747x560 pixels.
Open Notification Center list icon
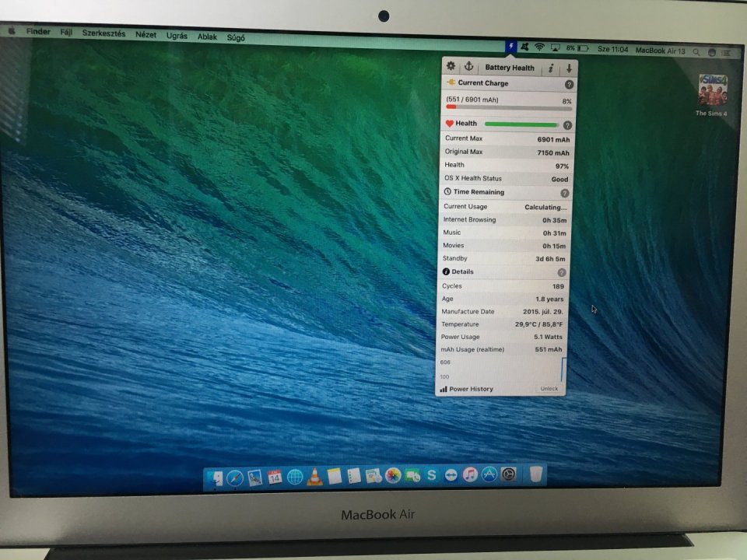(726, 53)
